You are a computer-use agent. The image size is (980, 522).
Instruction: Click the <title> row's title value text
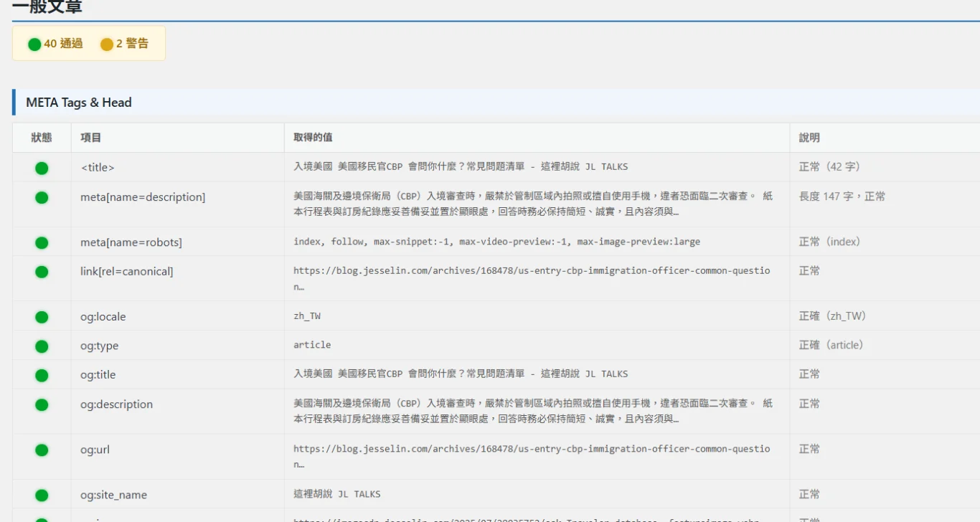tap(461, 166)
